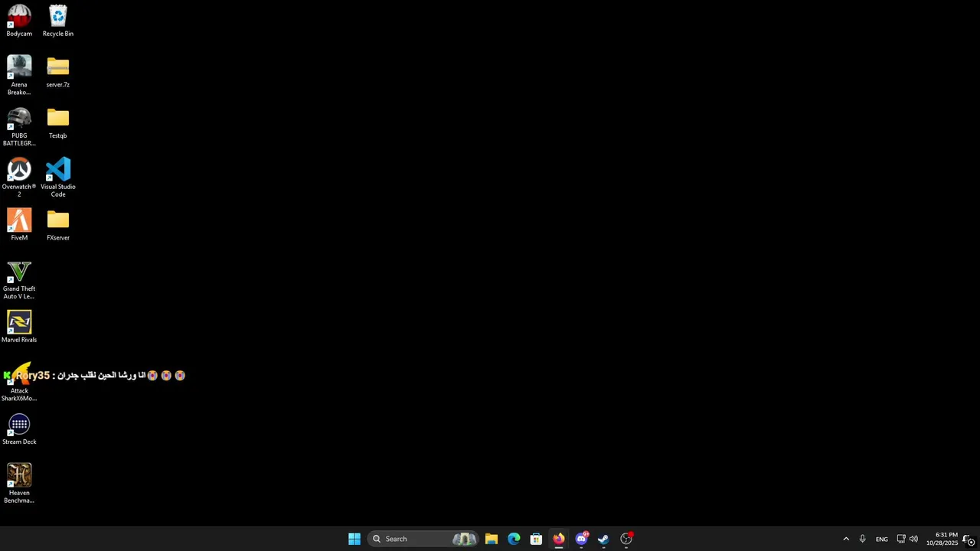Expand the hidden system tray icons
The height and width of the screenshot is (551, 980).
(x=846, y=539)
